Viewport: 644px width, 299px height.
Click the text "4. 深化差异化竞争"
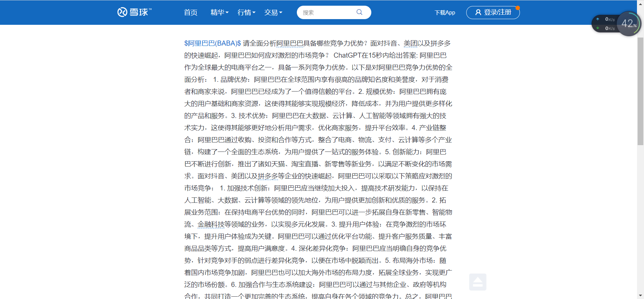[319, 248]
